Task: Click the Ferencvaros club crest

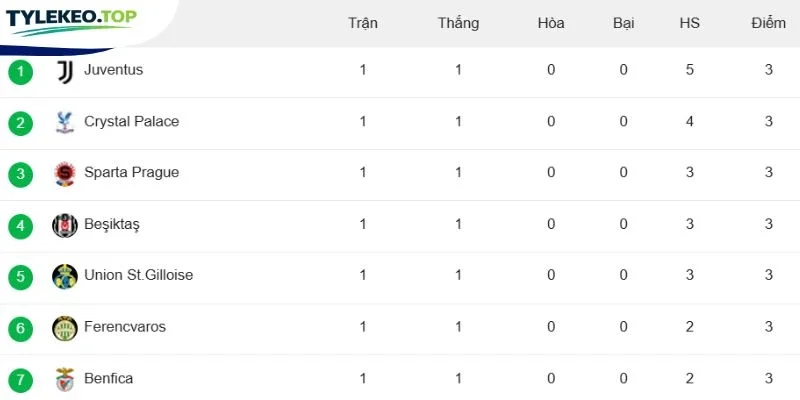Action: (x=65, y=328)
